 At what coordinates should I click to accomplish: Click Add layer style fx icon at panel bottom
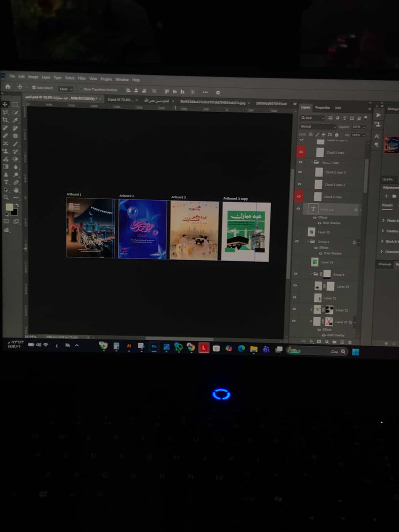point(312,341)
